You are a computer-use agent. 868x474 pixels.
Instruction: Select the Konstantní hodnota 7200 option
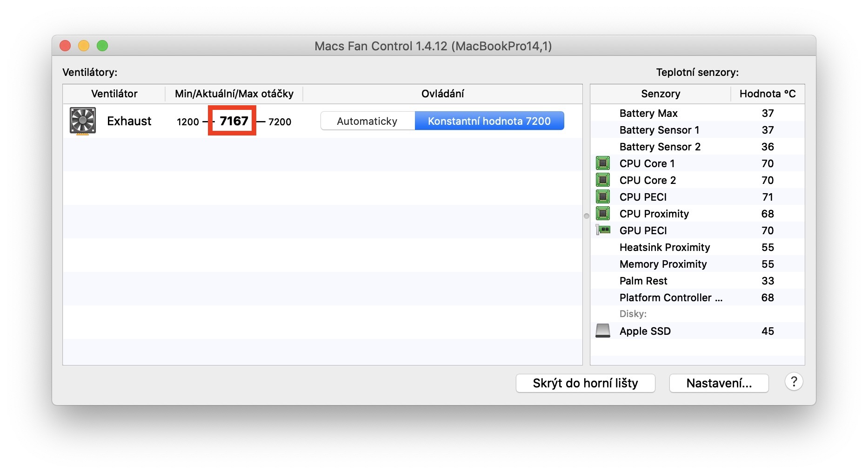coord(489,121)
